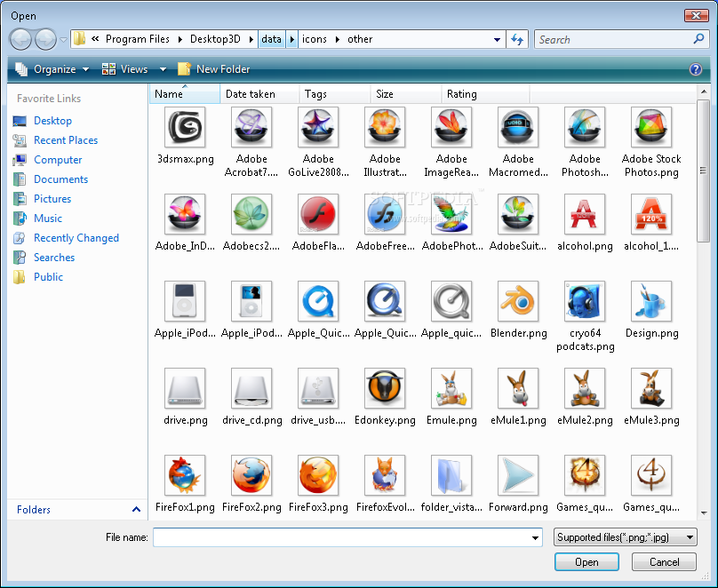Pick the alcohol.png file

tap(585, 214)
